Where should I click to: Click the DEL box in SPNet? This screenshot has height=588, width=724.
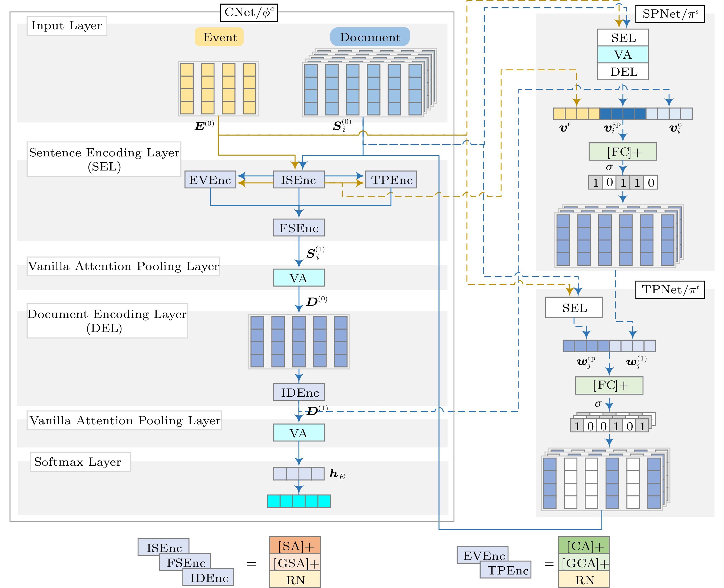click(x=623, y=71)
